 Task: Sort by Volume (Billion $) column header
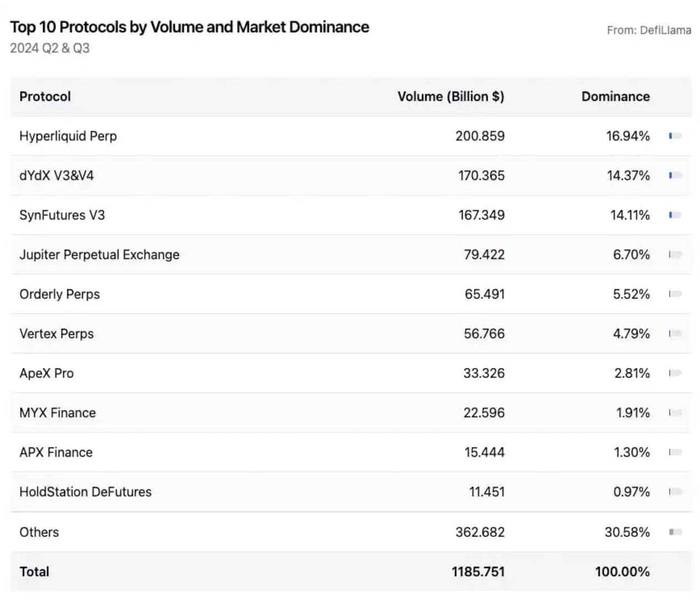point(450,96)
